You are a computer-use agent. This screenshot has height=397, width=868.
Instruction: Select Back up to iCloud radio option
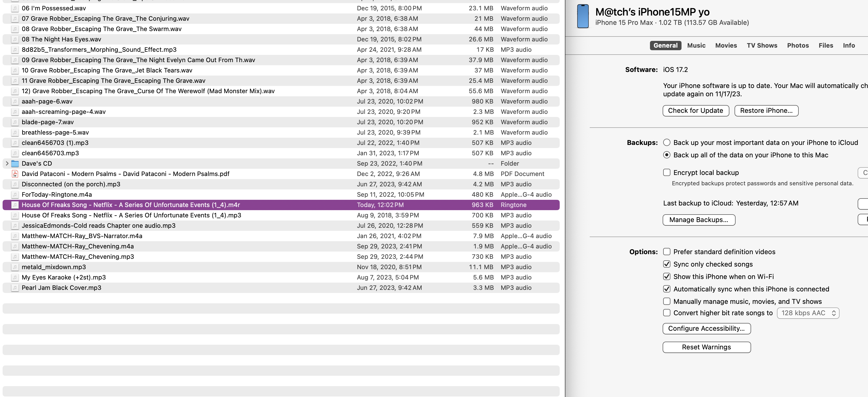(667, 143)
